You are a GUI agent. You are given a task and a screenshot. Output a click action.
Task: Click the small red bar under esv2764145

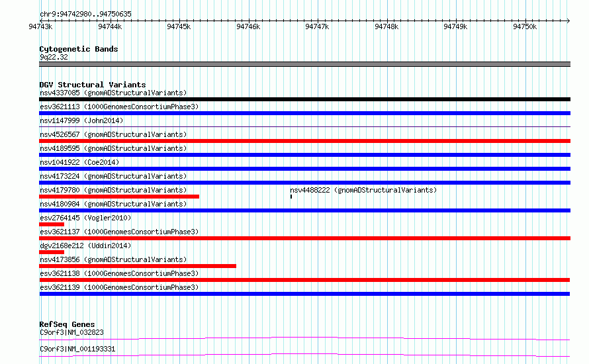52,224
